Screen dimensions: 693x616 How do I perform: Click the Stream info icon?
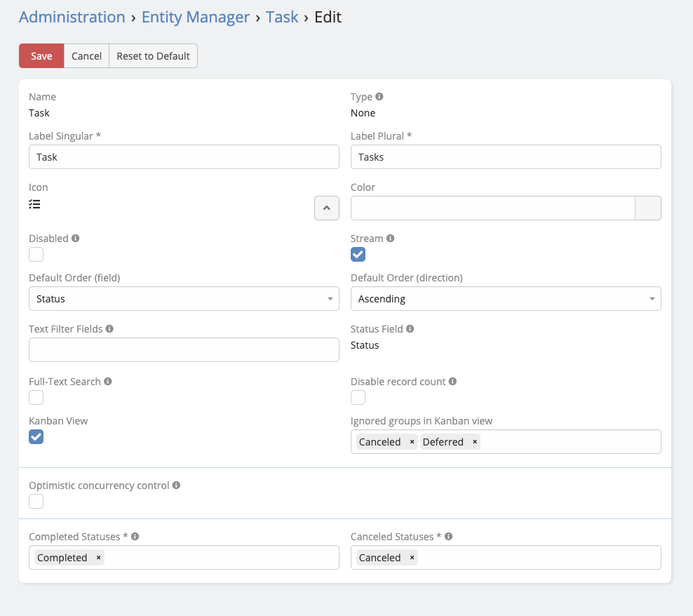[391, 239]
